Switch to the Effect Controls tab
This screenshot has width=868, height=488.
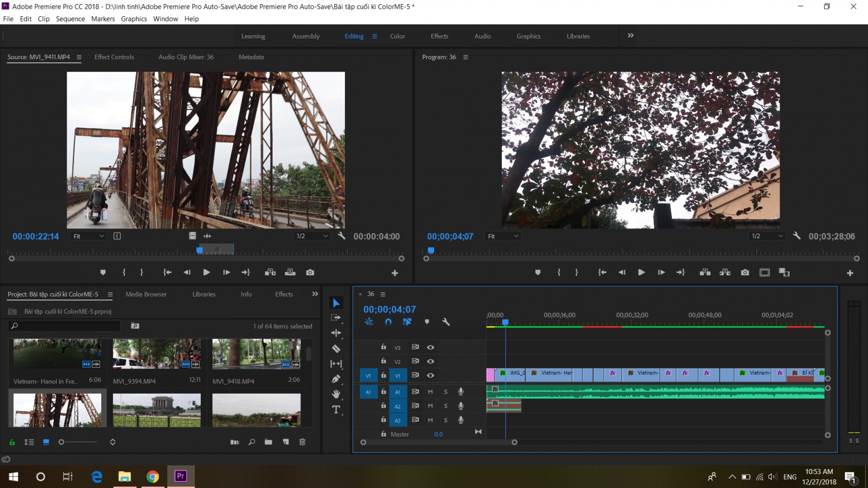pos(114,57)
